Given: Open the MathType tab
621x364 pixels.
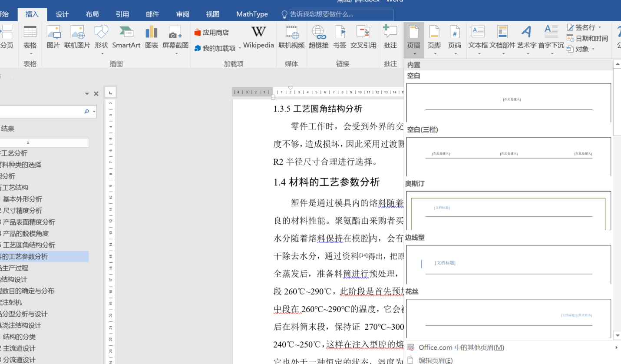Looking at the screenshot, I should tap(252, 14).
